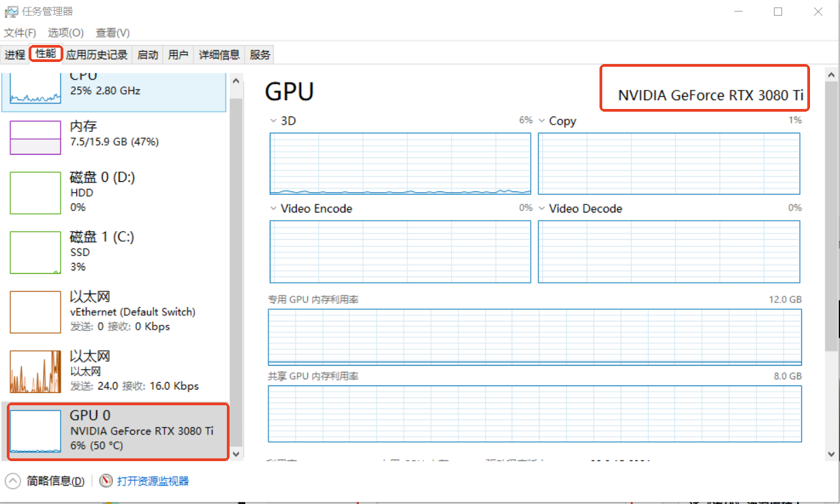840x504 pixels.
Task: Click the 共享 GPU 内存利用率 label
Action: pyautogui.click(x=313, y=376)
